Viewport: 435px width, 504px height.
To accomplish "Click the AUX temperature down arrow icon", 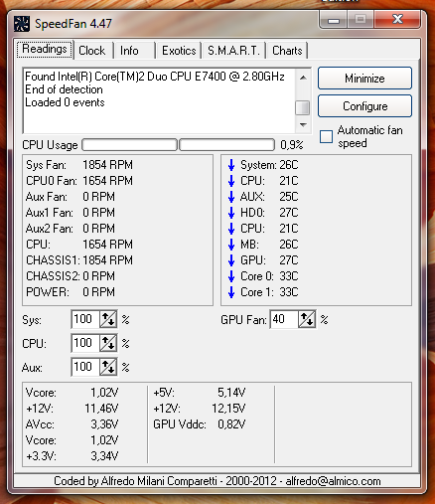I will click(x=231, y=197).
